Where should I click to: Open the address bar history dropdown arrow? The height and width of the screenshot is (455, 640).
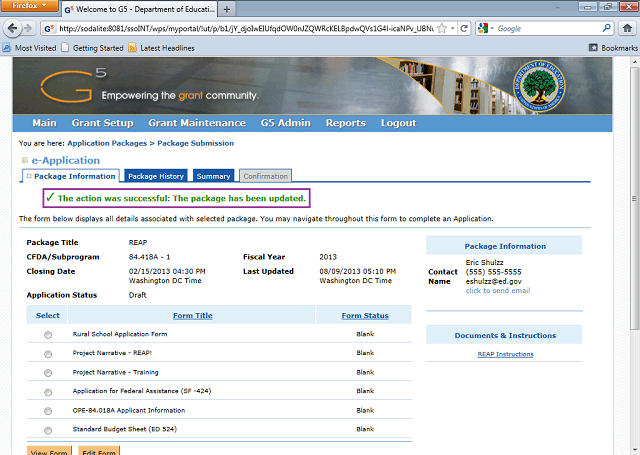click(x=452, y=28)
